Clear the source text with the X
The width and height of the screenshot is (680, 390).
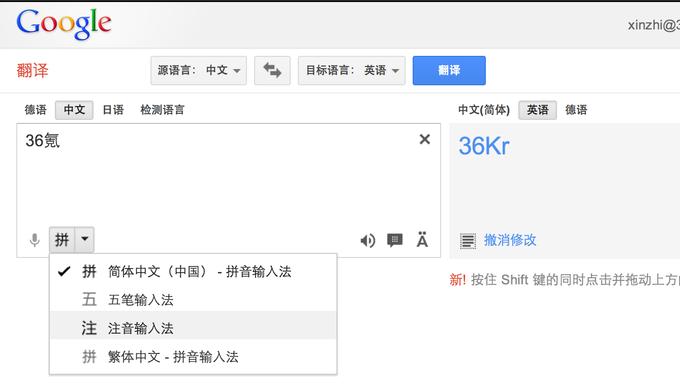tap(425, 139)
